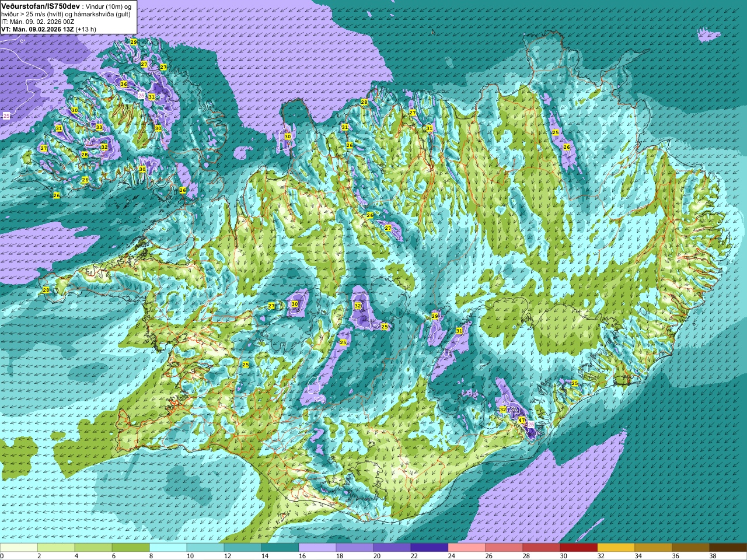Image resolution: width=747 pixels, height=560 pixels.
Task: Click the IT initial time 00Z line
Action: 37,21
